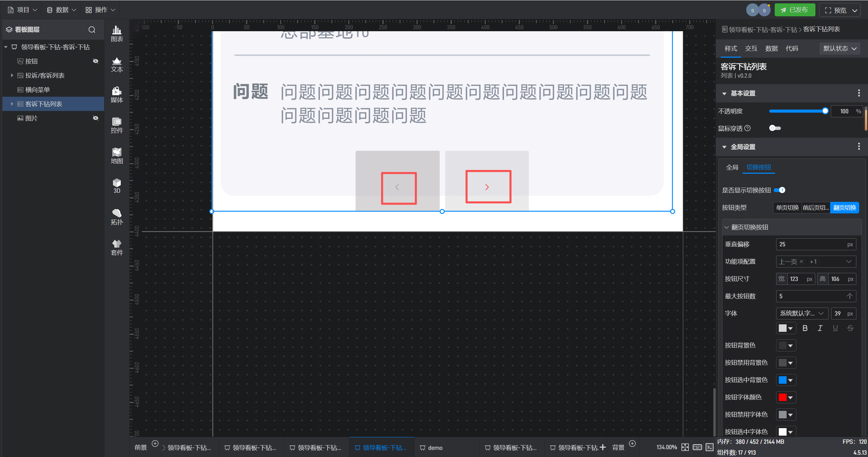Select the 地图 map components icon
The image size is (868, 457).
coord(117,156)
